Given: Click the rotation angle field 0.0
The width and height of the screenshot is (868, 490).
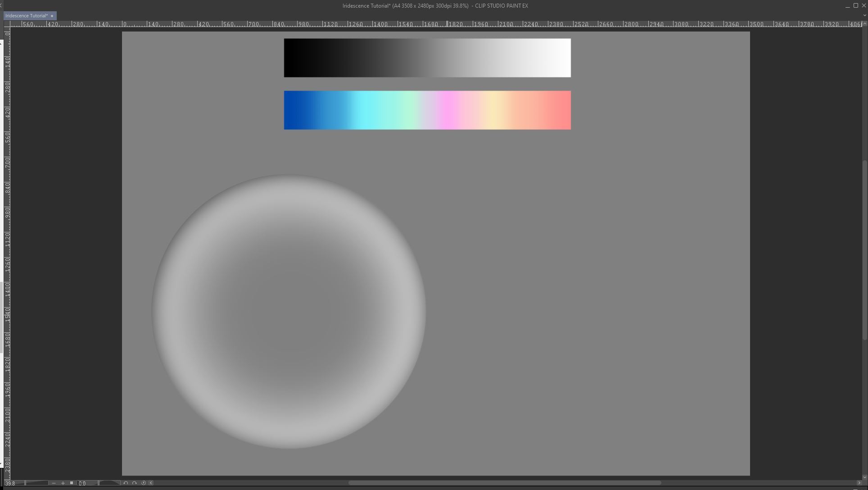Looking at the screenshot, I should (x=82, y=483).
